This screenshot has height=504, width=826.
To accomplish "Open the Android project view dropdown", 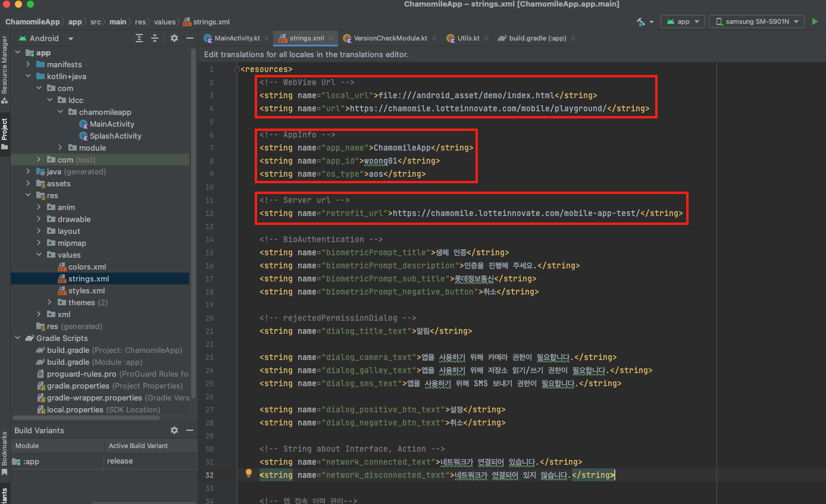I will tap(71, 38).
